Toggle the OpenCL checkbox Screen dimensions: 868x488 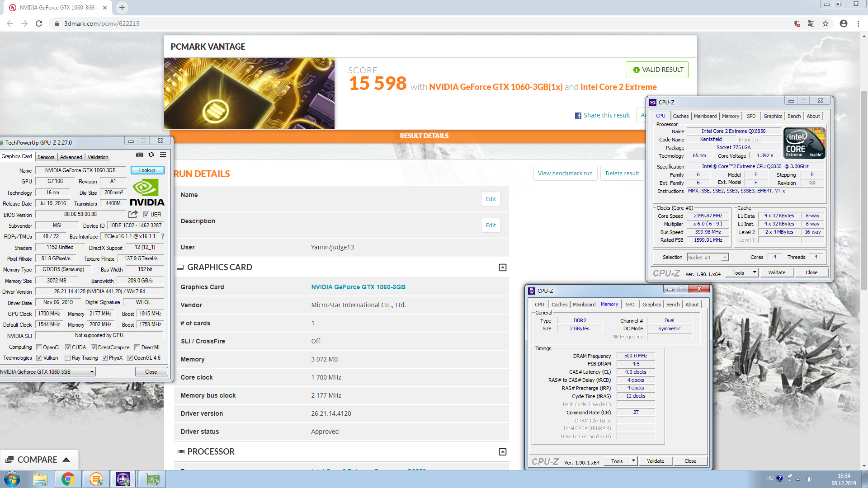[x=39, y=347]
